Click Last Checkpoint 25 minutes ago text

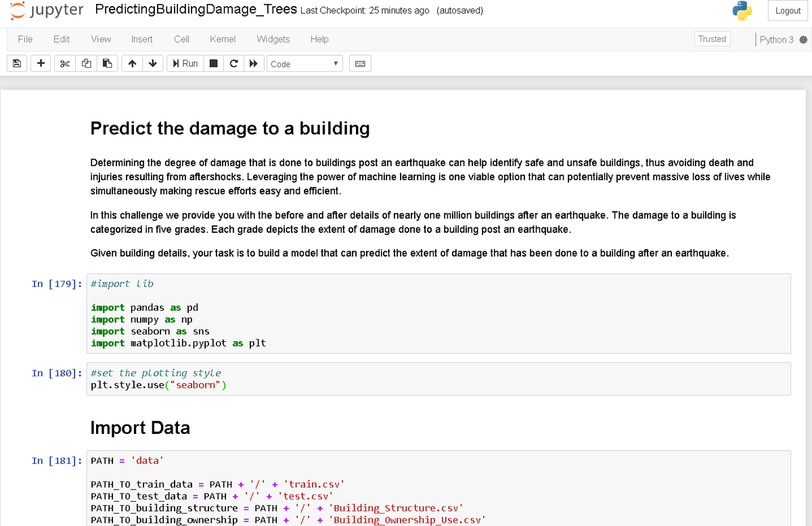tap(365, 11)
